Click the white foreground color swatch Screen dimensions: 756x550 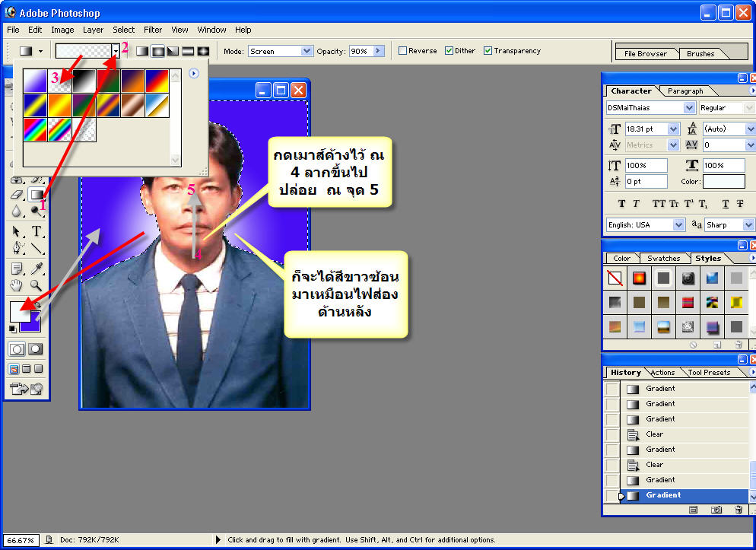(x=19, y=311)
